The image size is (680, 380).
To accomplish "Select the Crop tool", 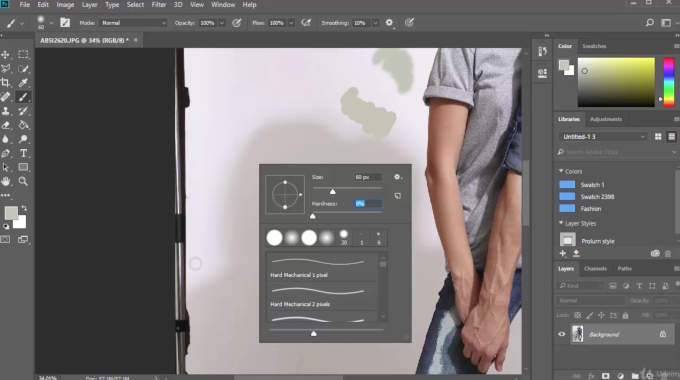I will tap(6, 82).
